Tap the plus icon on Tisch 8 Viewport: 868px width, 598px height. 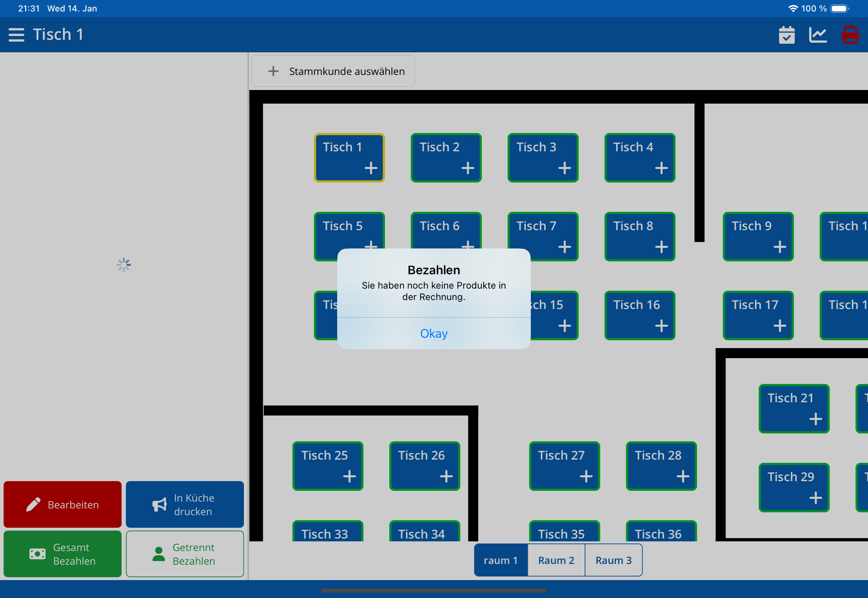click(661, 247)
